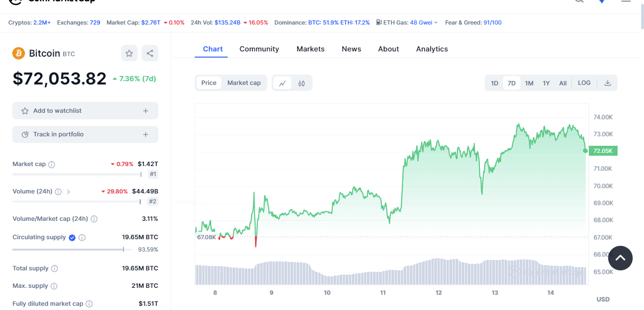Image resolution: width=644 pixels, height=310 pixels.
Task: Expand ETH Gas 48 Gwei dropdown
Action: [x=424, y=22]
